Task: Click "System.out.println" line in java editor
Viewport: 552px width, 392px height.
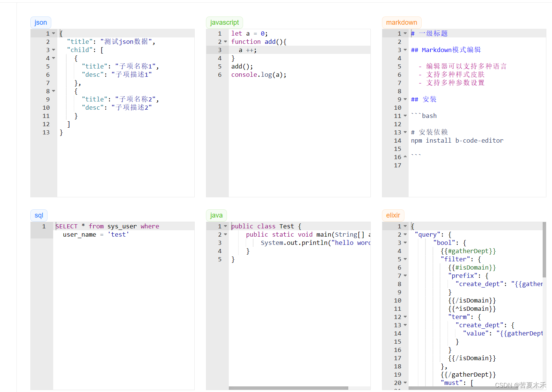Action: 316,243
